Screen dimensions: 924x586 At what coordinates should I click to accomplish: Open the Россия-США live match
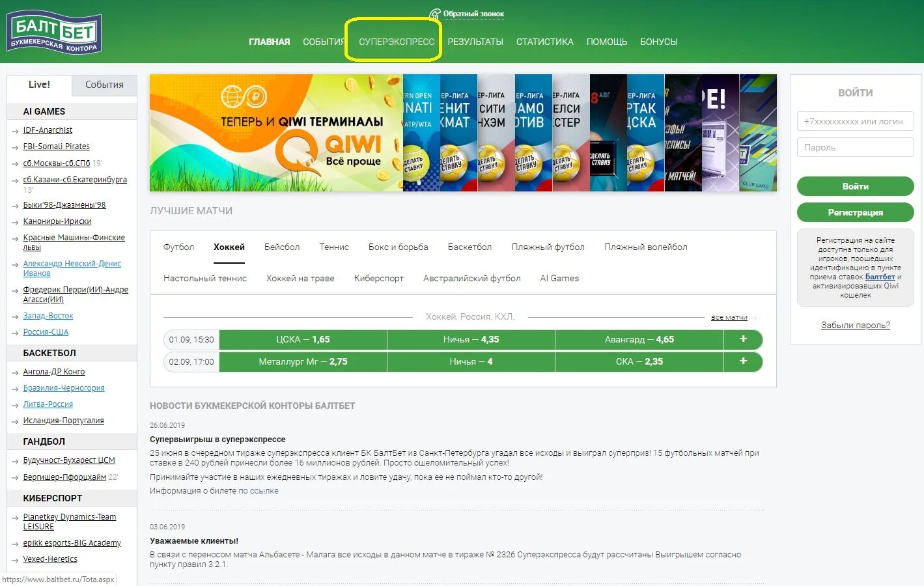46,332
